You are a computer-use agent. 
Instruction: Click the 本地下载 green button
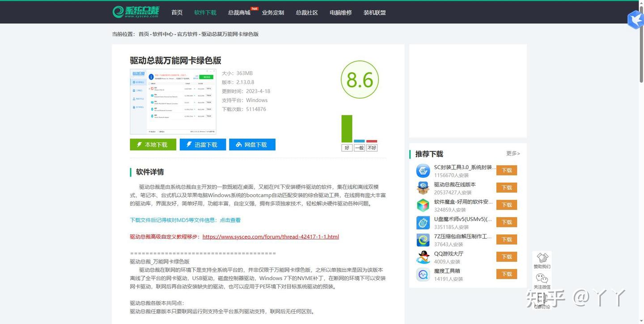153,145
